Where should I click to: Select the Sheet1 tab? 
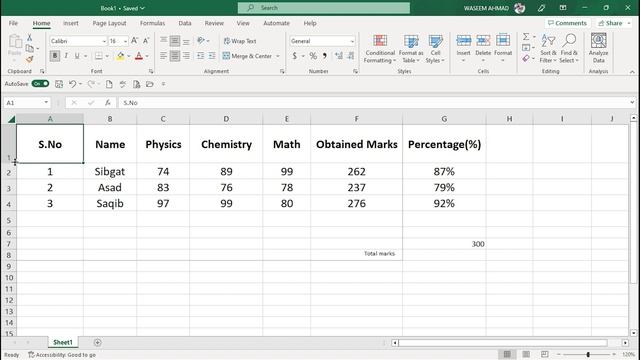tap(63, 342)
